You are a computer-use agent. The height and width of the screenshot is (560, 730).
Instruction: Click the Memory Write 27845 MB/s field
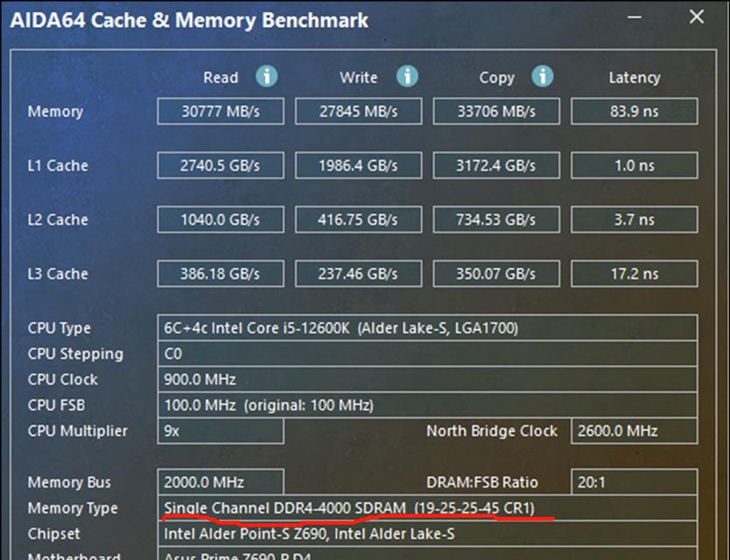point(359,111)
